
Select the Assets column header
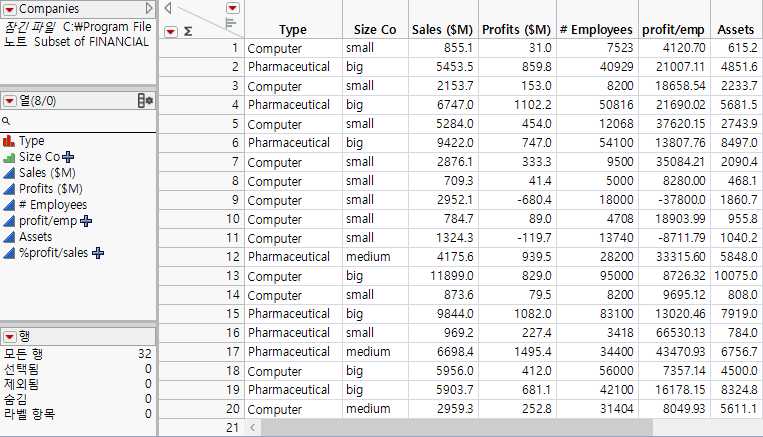pyautogui.click(x=735, y=30)
